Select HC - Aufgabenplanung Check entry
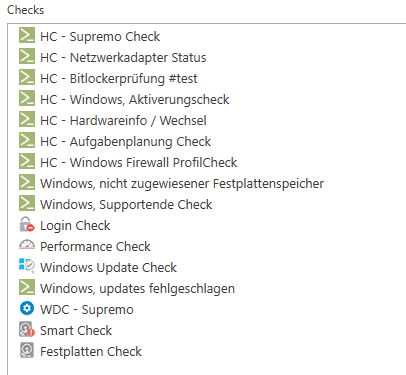Viewport: 406px width, 375px height. [x=125, y=142]
